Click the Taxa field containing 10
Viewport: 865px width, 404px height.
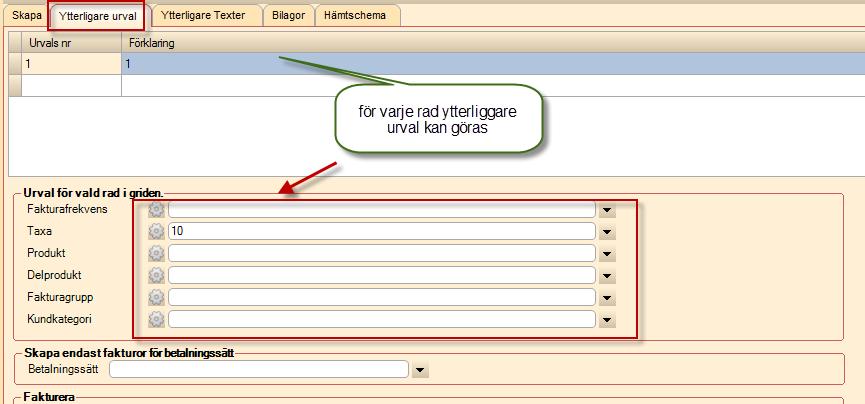pyautogui.click(x=382, y=231)
